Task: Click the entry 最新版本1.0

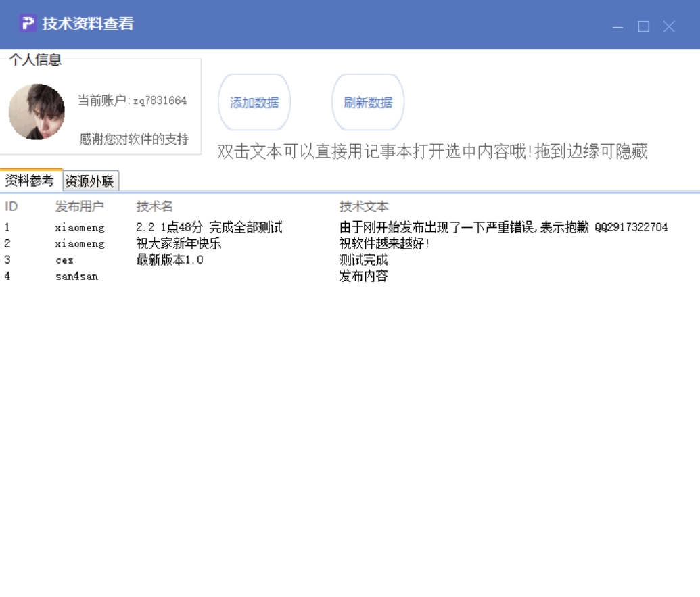Action: click(170, 260)
